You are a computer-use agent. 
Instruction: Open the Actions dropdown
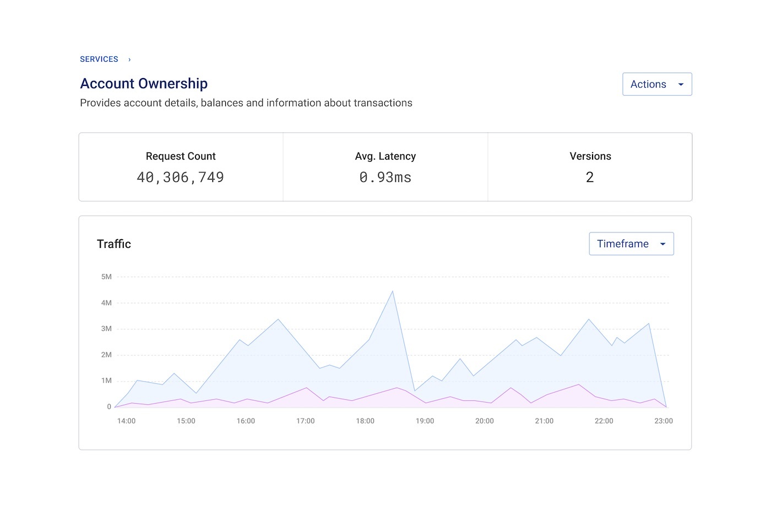tap(656, 84)
